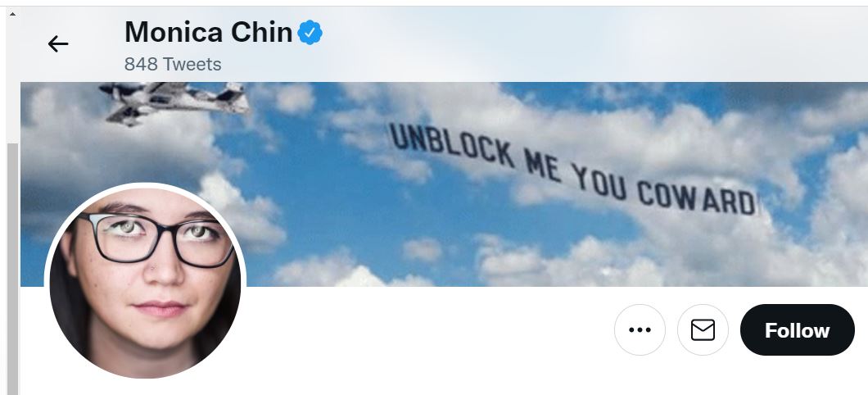Open the three-dots more options menu

click(640, 329)
